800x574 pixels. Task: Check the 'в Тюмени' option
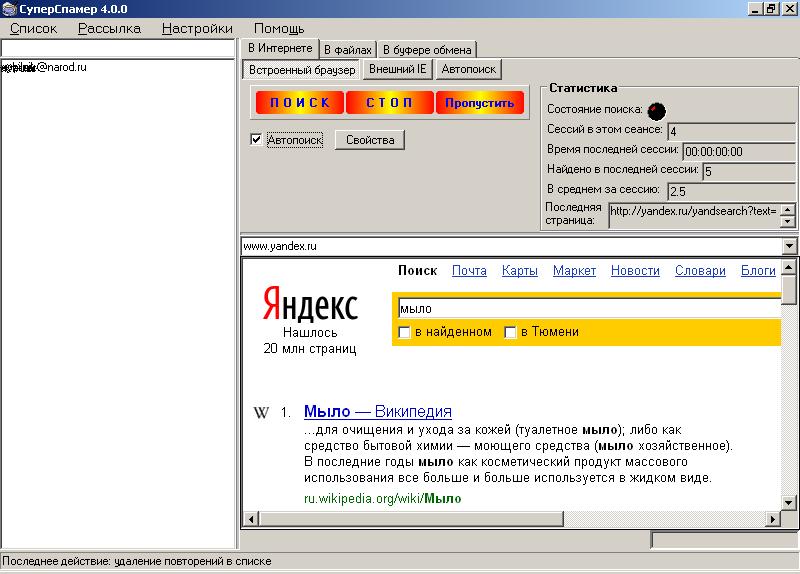[x=510, y=332]
